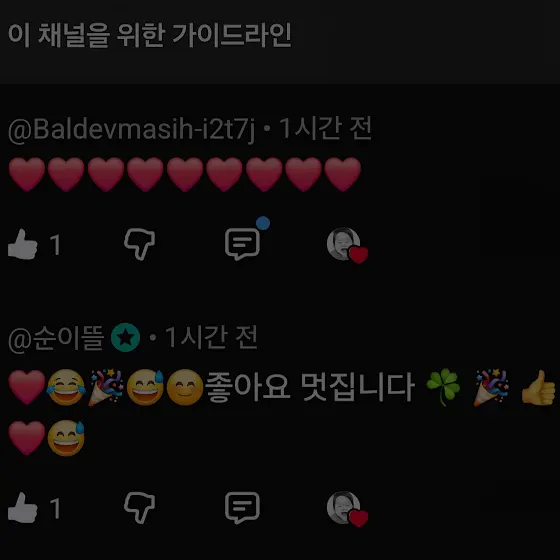
Task: Open the @Baldevmasih-i2t7j user profile
Action: 131,129
